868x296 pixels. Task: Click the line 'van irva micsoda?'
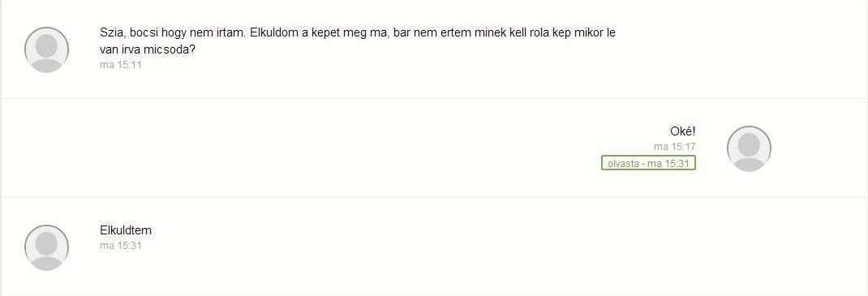click(148, 49)
